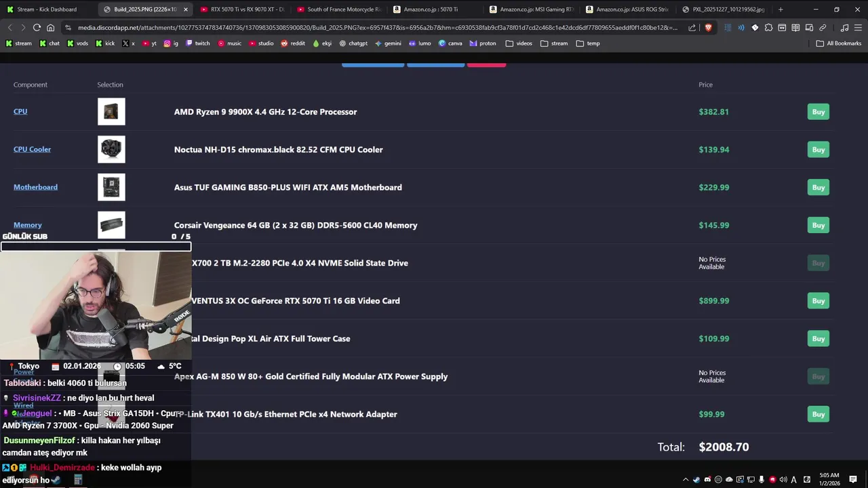Expand the temp bookmark folder
The width and height of the screenshot is (868, 488).
coord(588,43)
